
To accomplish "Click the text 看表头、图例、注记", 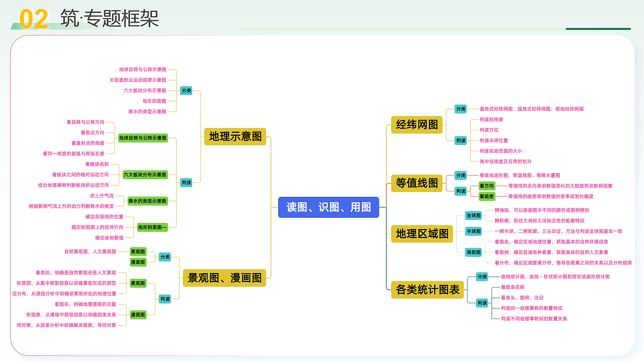I will coord(522,298).
